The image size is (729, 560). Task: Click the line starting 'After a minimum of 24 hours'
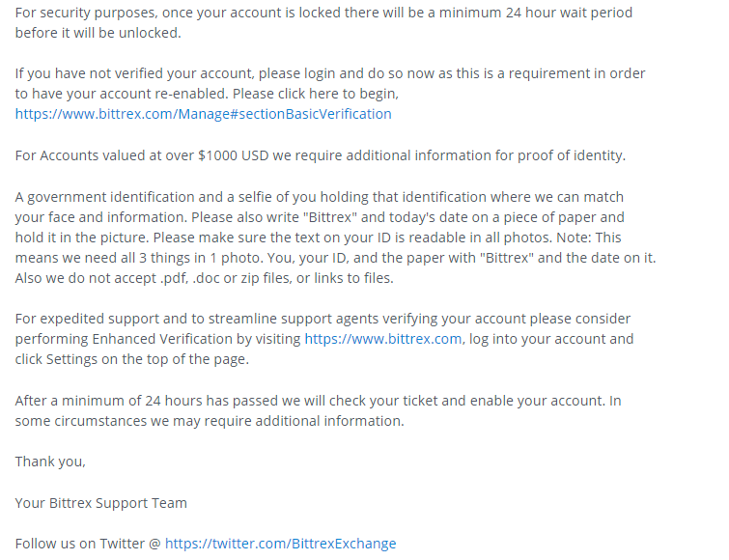point(318,401)
